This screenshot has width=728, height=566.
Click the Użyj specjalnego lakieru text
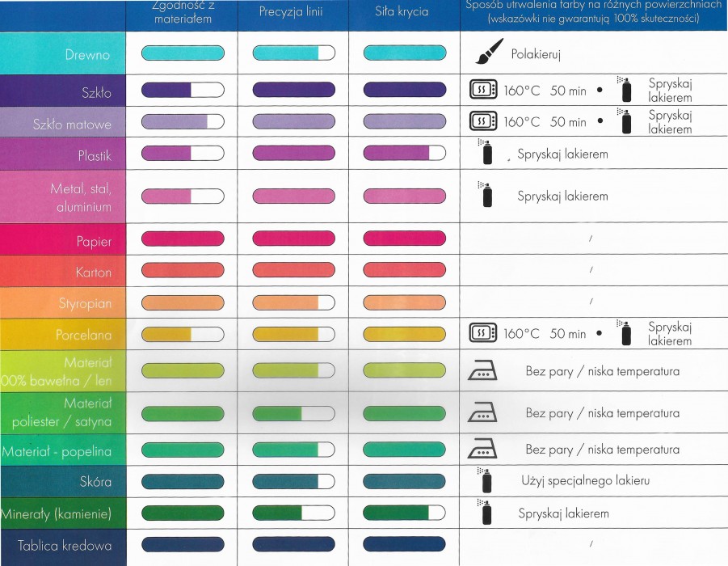[x=585, y=480]
